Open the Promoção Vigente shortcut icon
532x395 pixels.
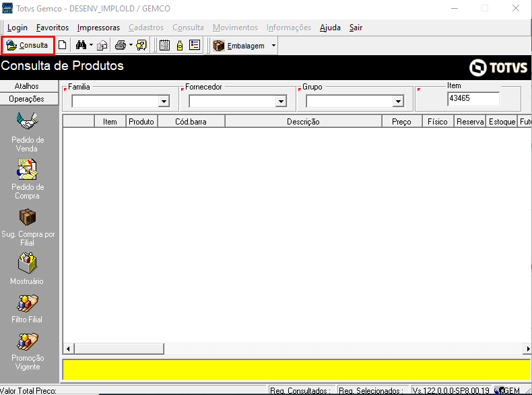pyautogui.click(x=28, y=341)
